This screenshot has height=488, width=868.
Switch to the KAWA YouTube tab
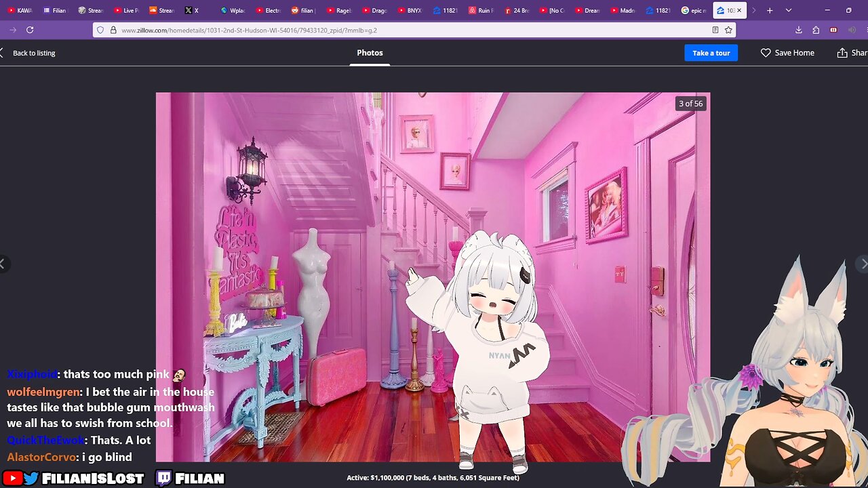[20, 10]
